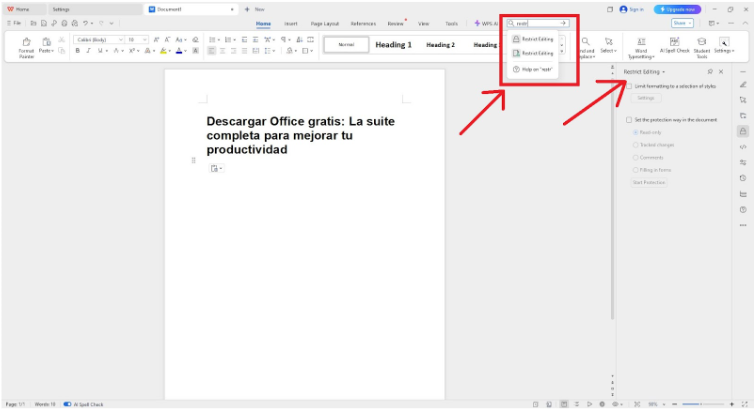Screen dimensions: 756x412
Task: Justify text alignment in the ribbon
Action: (244, 51)
